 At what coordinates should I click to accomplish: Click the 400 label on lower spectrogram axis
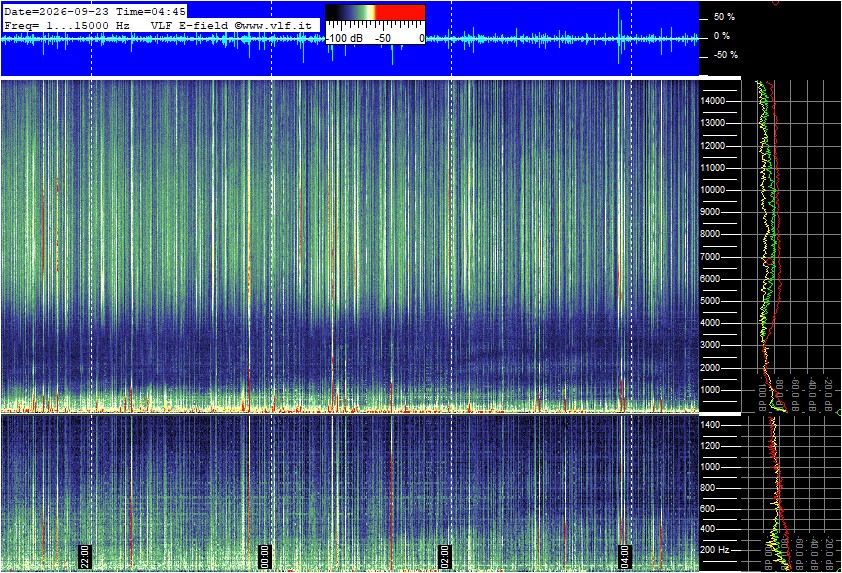(708, 529)
